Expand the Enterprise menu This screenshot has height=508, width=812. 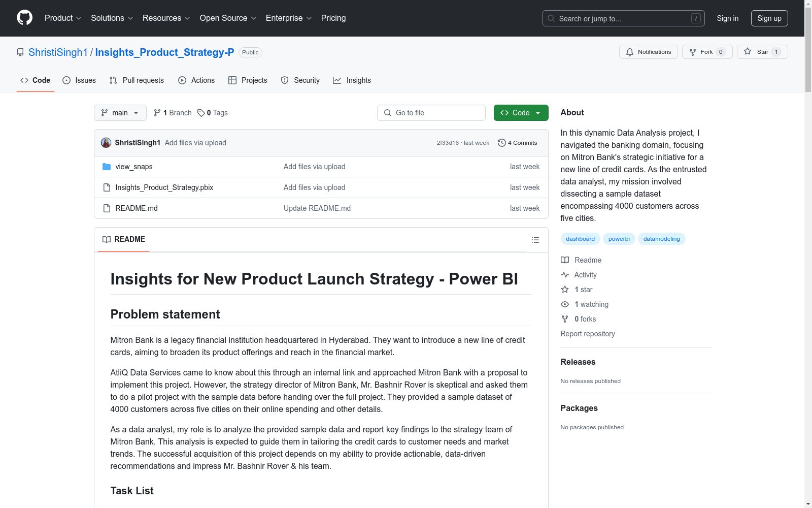[289, 18]
